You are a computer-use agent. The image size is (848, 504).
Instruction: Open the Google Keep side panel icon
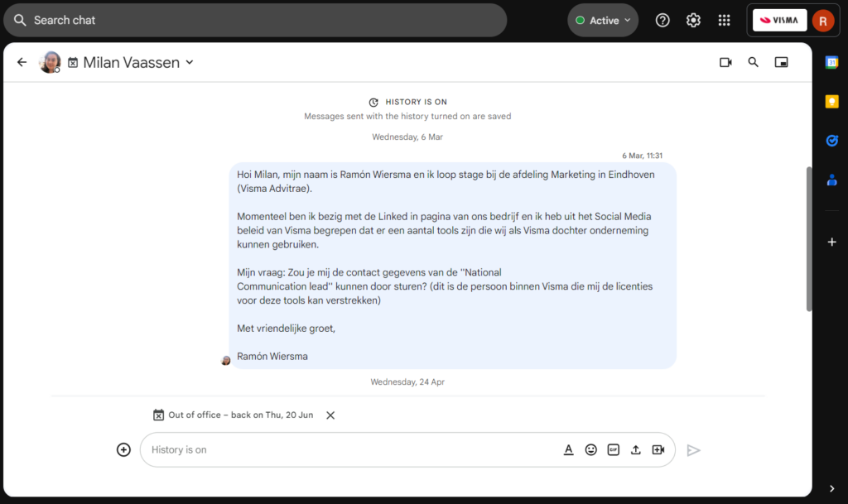pyautogui.click(x=831, y=102)
